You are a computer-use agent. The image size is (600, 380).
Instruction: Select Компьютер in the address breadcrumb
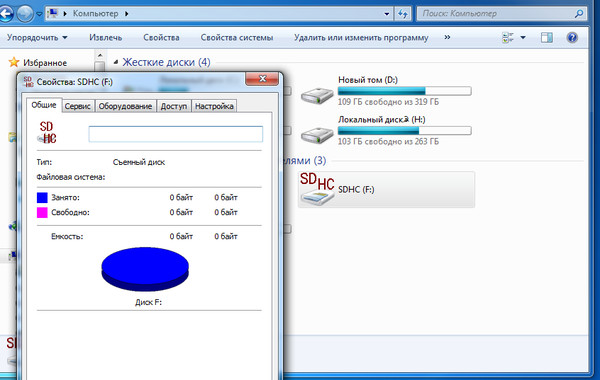pos(96,14)
